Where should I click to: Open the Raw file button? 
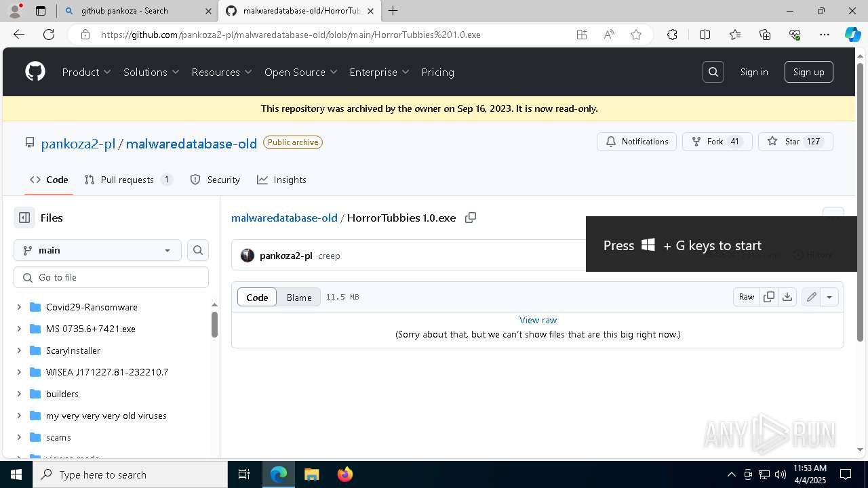coord(747,297)
